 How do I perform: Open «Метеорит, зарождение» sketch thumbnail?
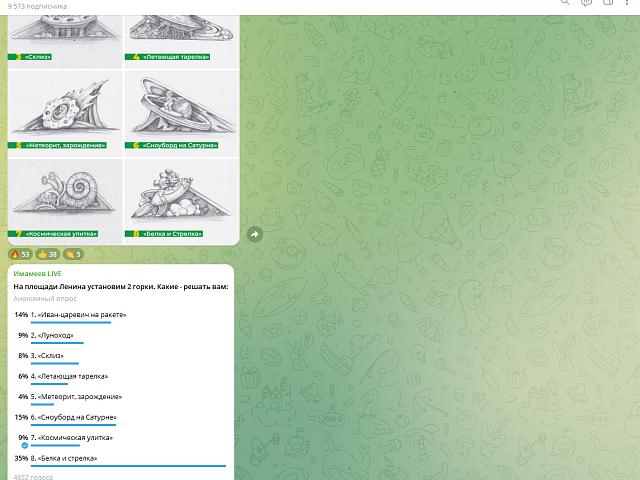tap(65, 112)
